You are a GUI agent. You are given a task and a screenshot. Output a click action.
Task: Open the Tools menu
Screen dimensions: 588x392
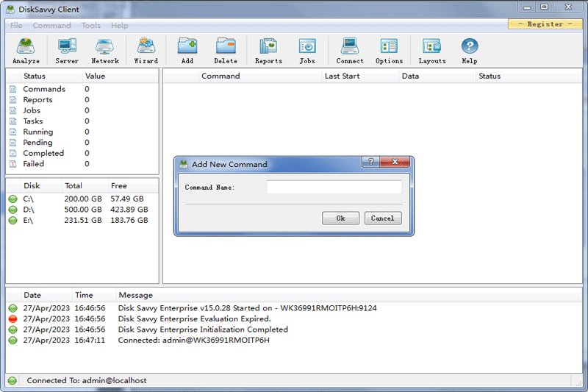tap(91, 26)
